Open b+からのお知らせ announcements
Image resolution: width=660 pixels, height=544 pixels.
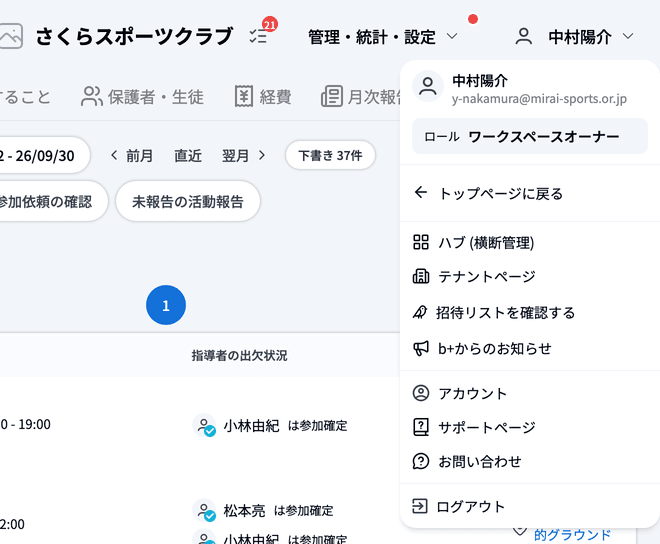pyautogui.click(x=530, y=348)
